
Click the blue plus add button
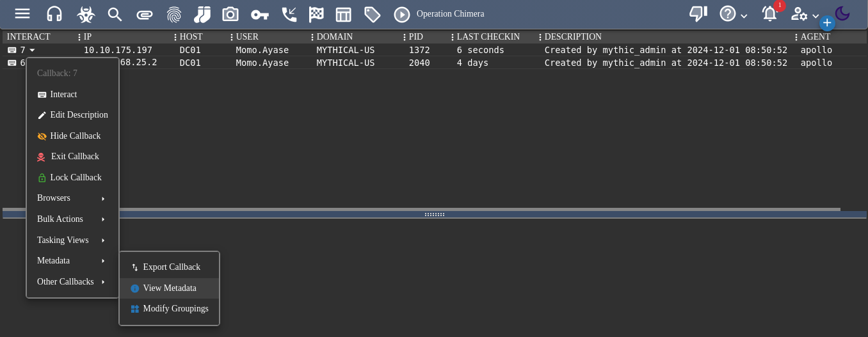[x=827, y=23]
